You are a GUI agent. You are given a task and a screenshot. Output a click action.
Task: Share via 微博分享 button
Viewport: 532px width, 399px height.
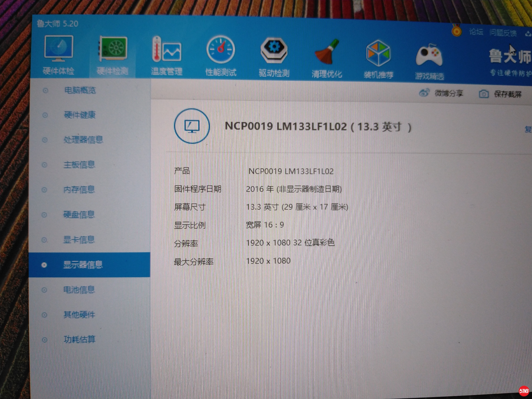click(x=441, y=93)
